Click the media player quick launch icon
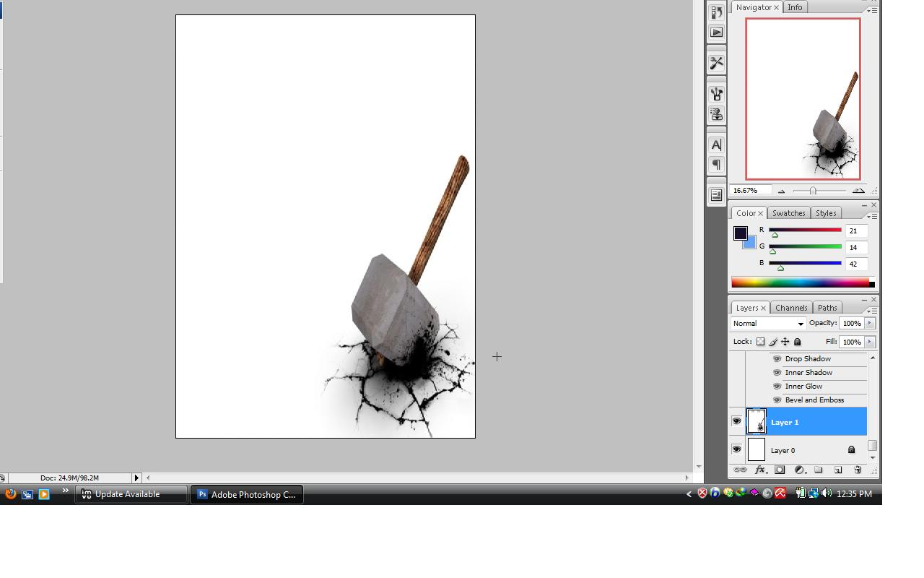 44,494
